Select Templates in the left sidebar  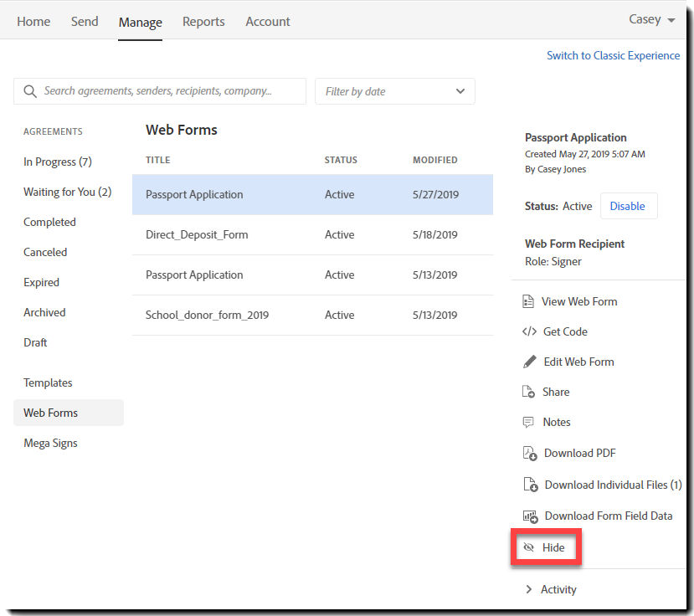(48, 382)
